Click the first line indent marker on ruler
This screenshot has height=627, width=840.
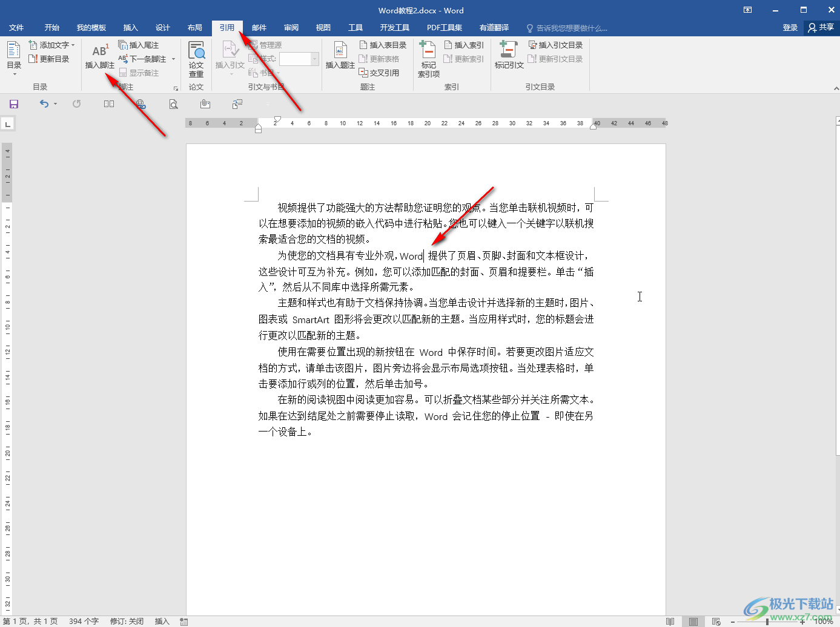click(x=277, y=119)
